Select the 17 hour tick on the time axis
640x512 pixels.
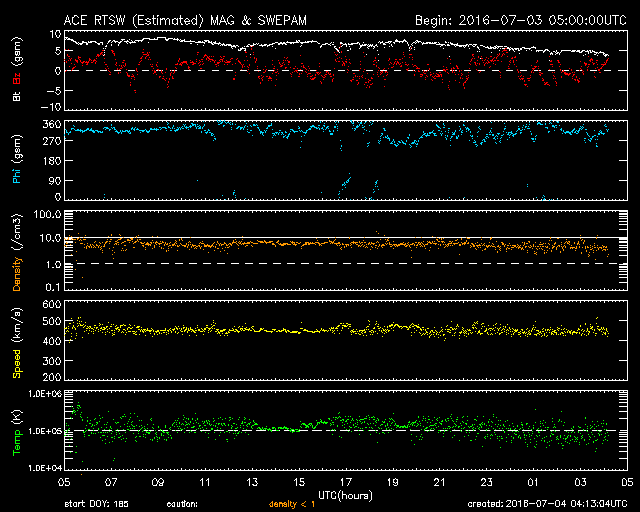tap(346, 482)
